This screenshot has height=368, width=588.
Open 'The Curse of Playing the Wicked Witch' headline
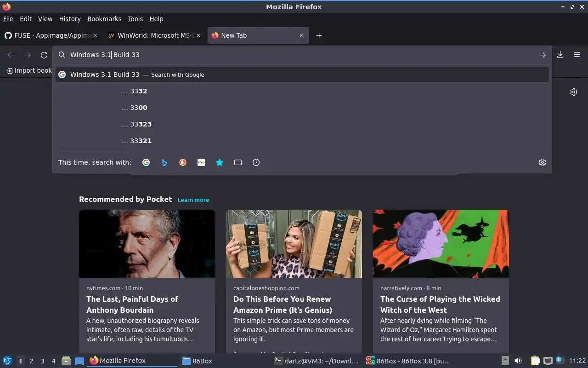(x=440, y=305)
